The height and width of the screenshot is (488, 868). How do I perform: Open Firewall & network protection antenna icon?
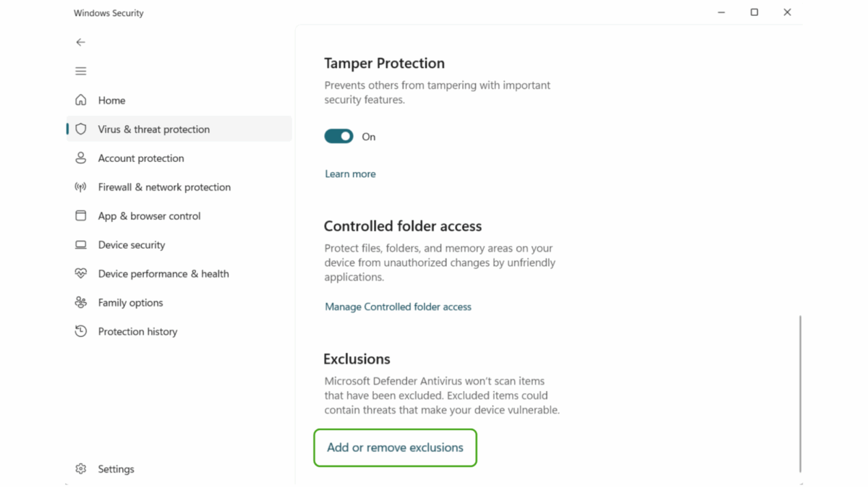(x=81, y=187)
